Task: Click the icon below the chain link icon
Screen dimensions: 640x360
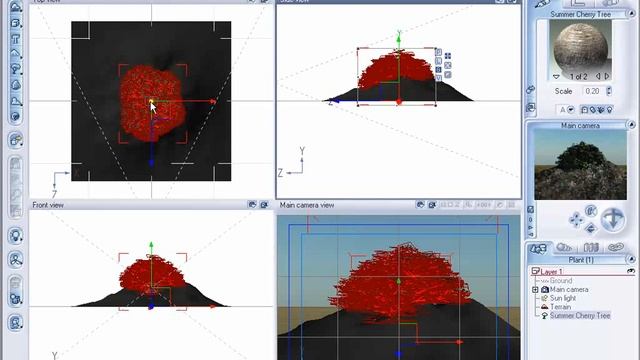Action: tap(530, 108)
